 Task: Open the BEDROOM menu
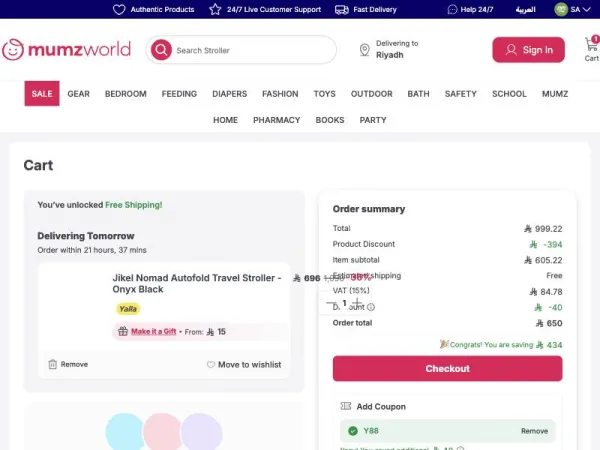pyautogui.click(x=126, y=94)
